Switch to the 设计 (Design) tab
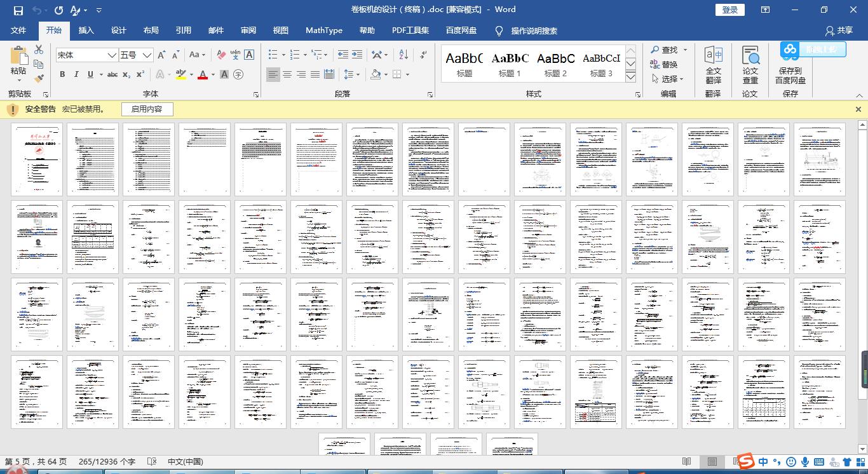The image size is (868, 474). pos(118,30)
